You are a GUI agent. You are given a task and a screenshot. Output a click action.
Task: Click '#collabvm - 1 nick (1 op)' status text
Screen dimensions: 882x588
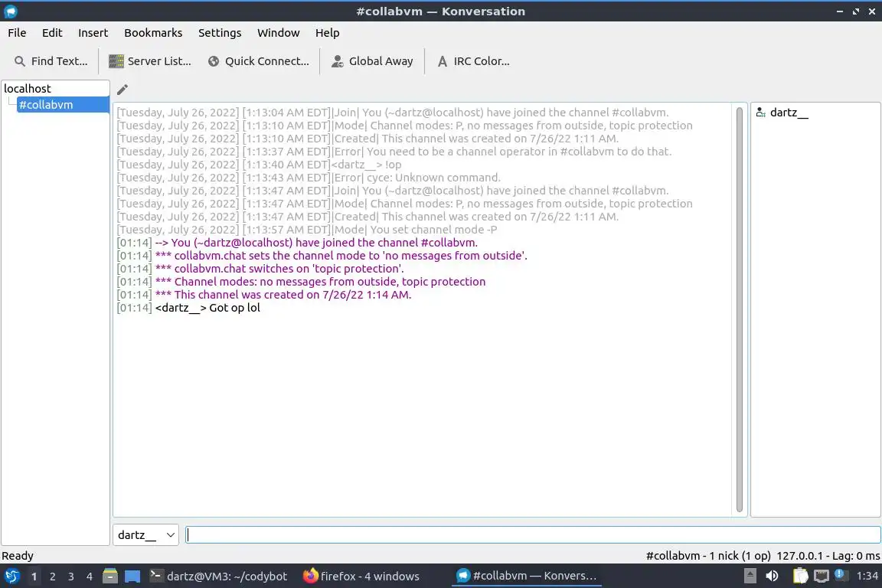[x=708, y=555]
